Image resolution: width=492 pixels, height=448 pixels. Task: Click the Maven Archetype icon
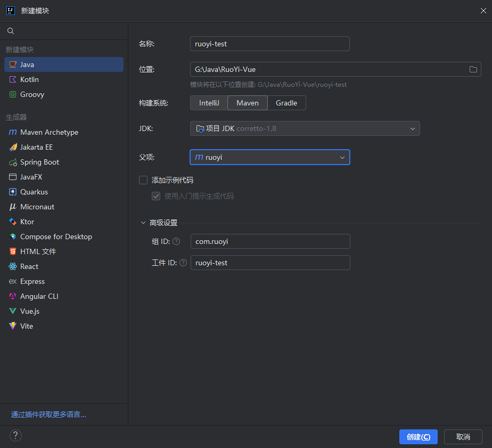tap(13, 132)
